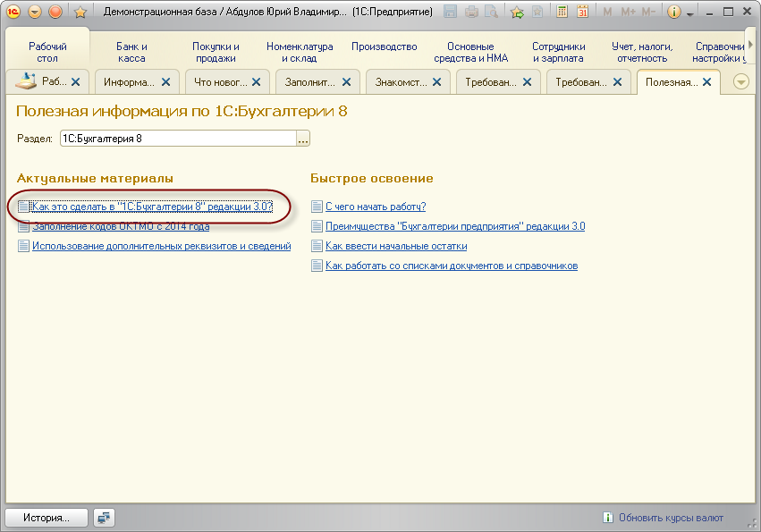This screenshot has width=761, height=532.
Task: Open link Преимущества Бухгалтерии предприятия редакции 3.0
Action: (455, 226)
